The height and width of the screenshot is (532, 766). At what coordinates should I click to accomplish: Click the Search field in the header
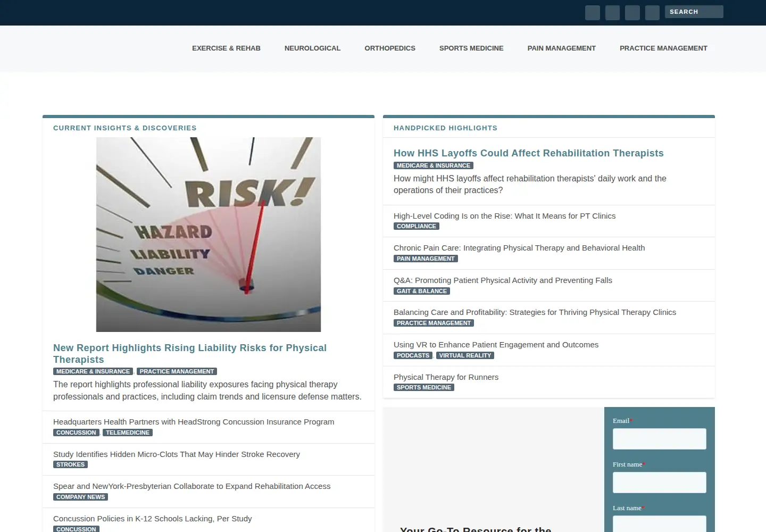(x=694, y=12)
